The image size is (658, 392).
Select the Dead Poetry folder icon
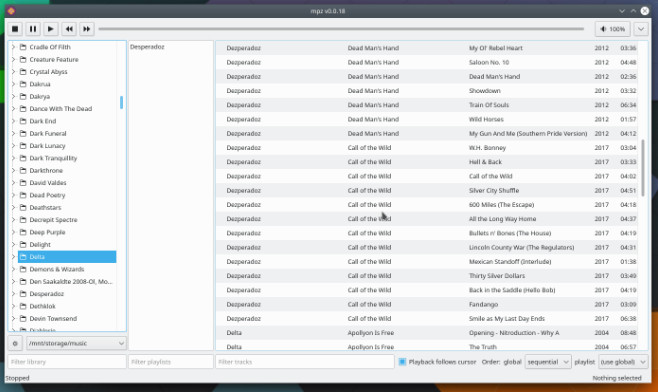coord(24,195)
